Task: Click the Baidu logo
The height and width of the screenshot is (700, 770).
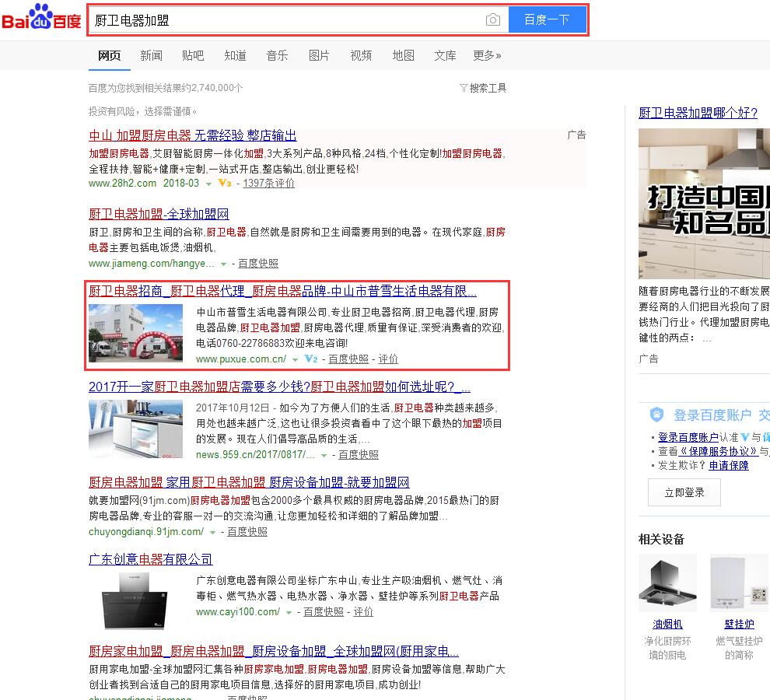Action: 41,19
